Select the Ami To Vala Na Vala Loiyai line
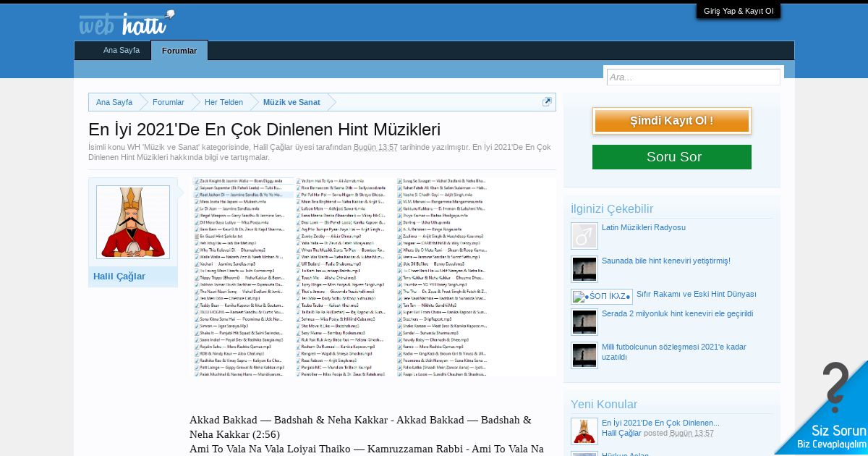 367,449
